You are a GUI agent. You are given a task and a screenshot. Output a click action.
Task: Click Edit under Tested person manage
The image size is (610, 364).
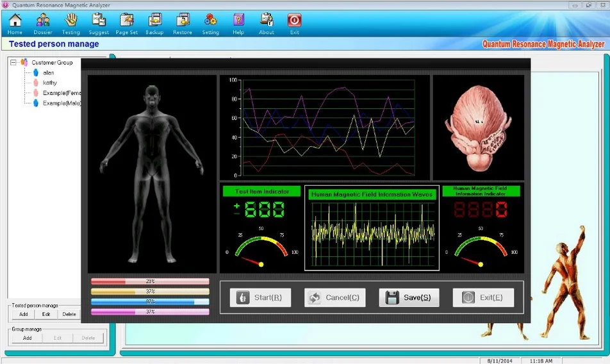click(x=46, y=314)
